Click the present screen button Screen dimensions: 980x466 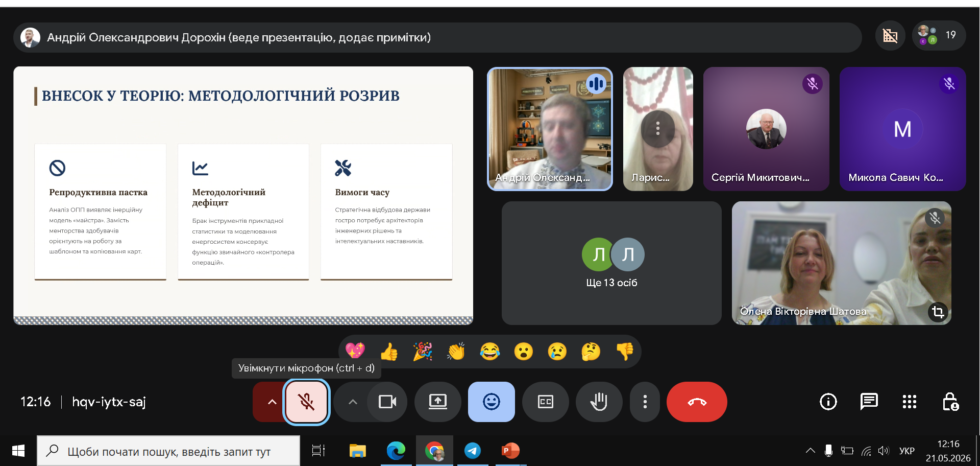438,402
